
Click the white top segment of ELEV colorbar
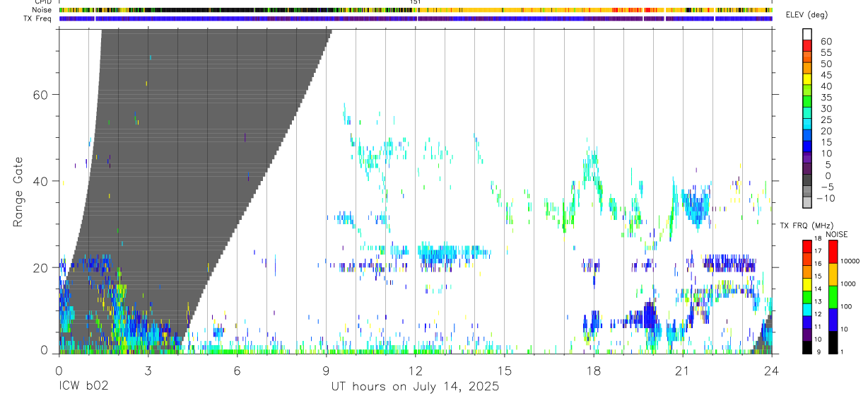[807, 35]
